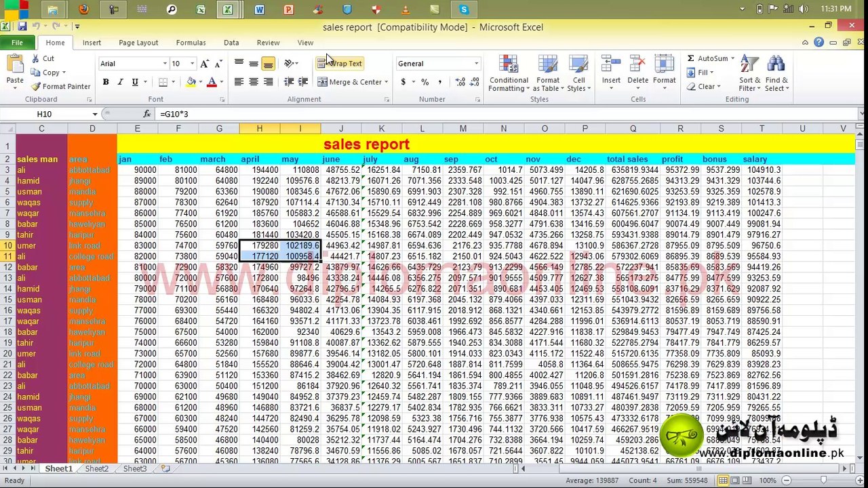Image resolution: width=868 pixels, height=488 pixels.
Task: Apply Accounting dollar number format
Action: coord(403,82)
